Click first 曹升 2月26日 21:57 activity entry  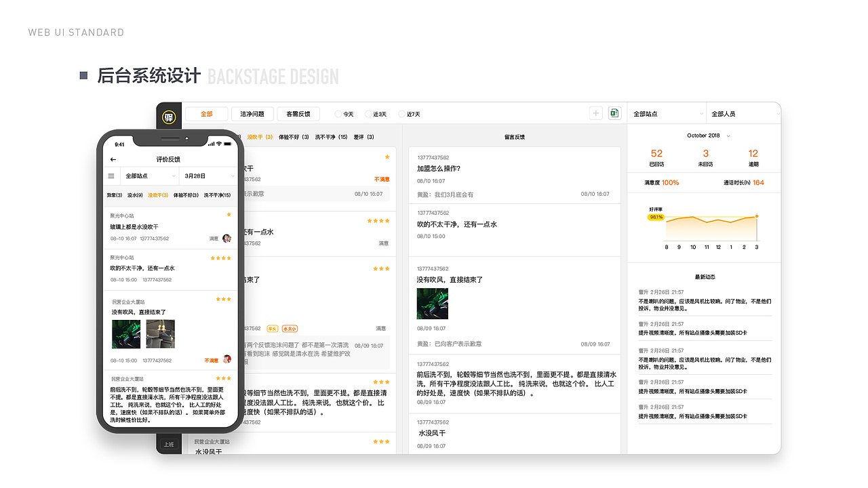click(x=705, y=301)
